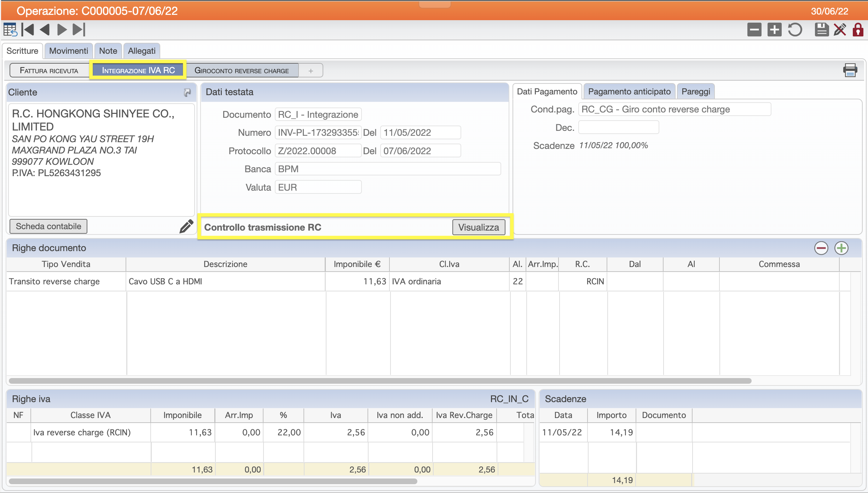Open customer link icon in Cliente header
The height and width of the screenshot is (493, 868).
[187, 92]
